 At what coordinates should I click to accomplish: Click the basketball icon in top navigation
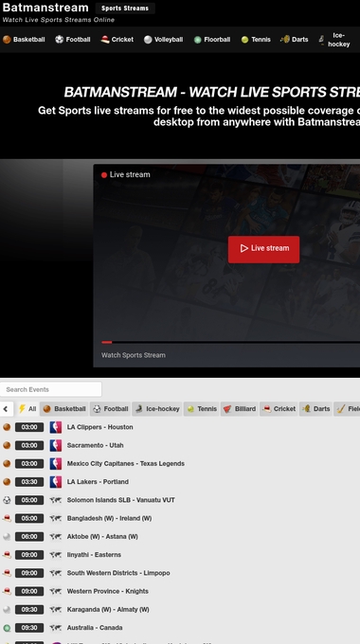[x=7, y=40]
